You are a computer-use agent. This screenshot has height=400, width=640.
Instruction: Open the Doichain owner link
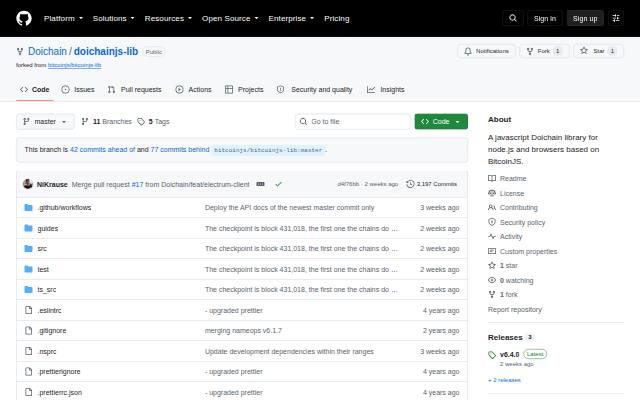(47, 51)
